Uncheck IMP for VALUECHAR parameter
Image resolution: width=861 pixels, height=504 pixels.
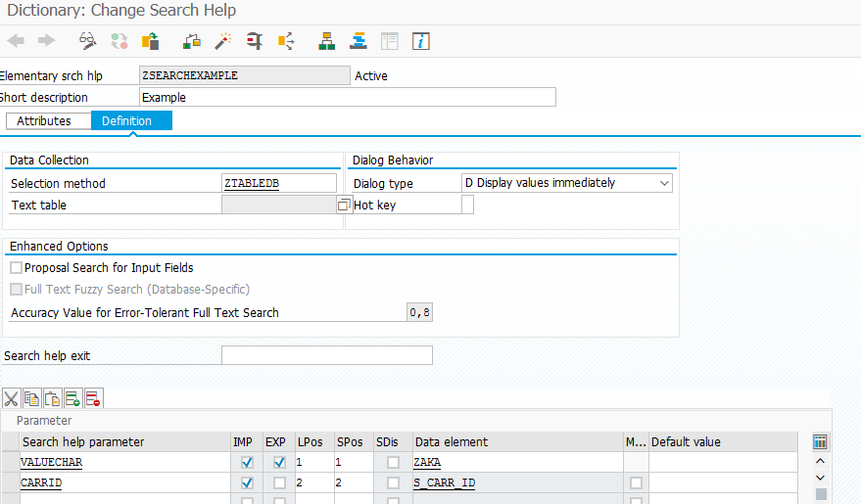click(x=247, y=462)
